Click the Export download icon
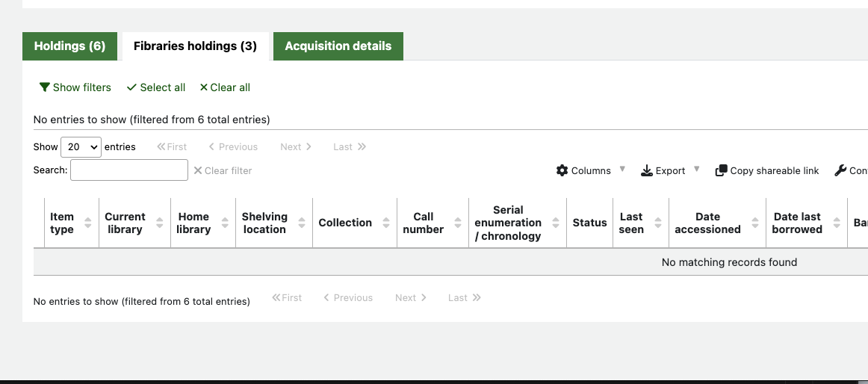Viewport: 868px width, 384px height. pos(647,170)
